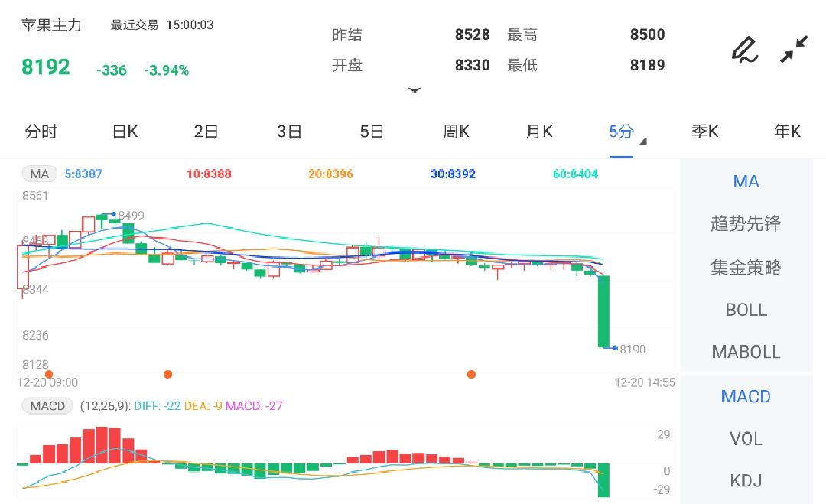Open the drawing pen tool icon
The height and width of the screenshot is (504, 826).
[745, 50]
